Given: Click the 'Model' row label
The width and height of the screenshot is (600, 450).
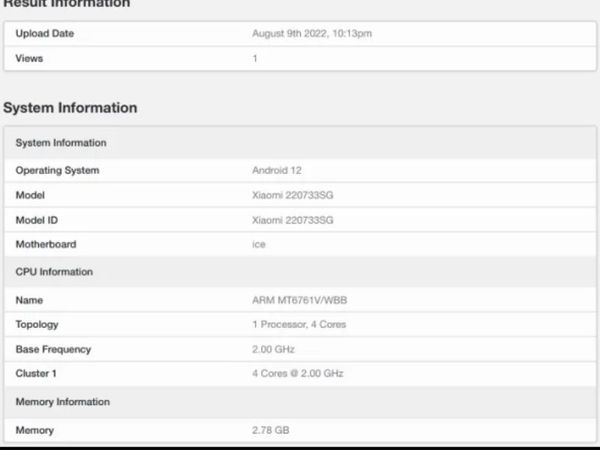Looking at the screenshot, I should coord(30,195).
